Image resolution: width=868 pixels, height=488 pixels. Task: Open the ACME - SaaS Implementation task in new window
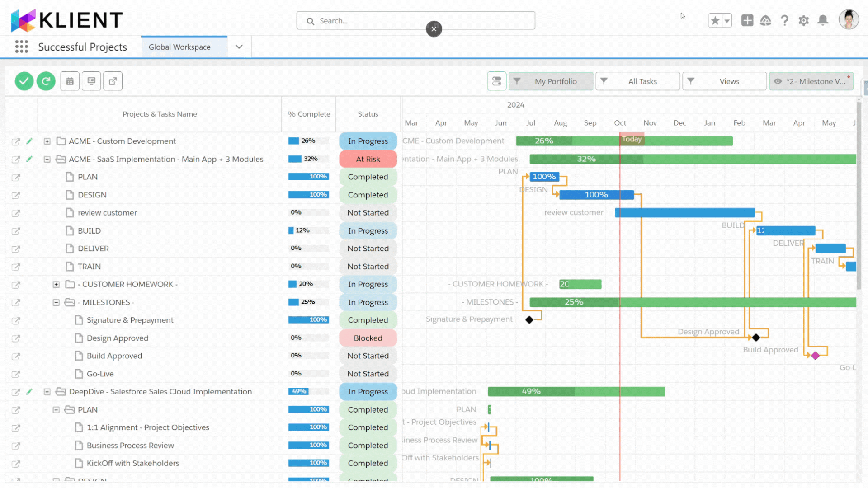tap(16, 159)
